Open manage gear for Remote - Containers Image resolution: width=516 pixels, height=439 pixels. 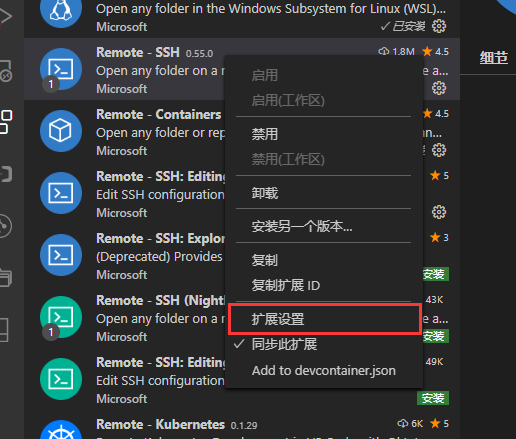(439, 150)
